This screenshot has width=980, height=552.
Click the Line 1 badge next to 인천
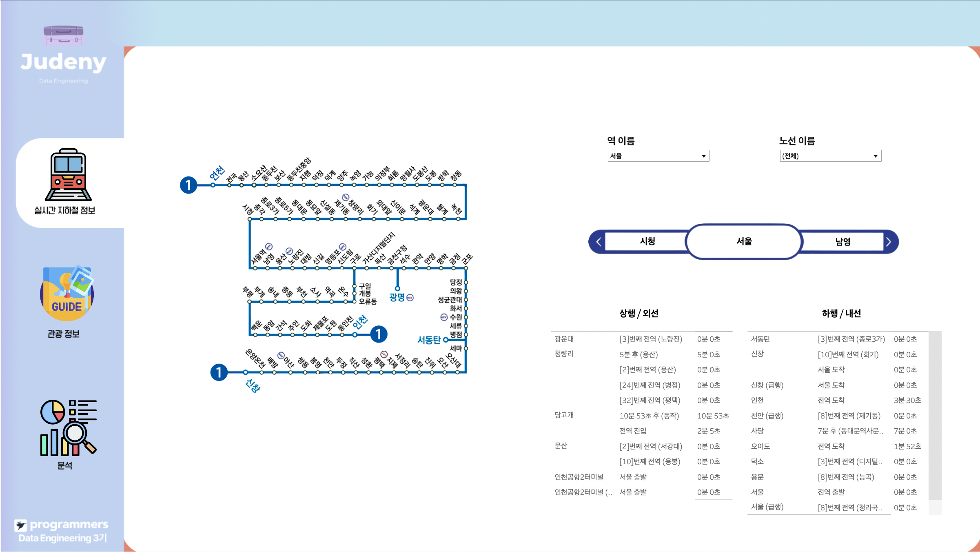(x=379, y=334)
